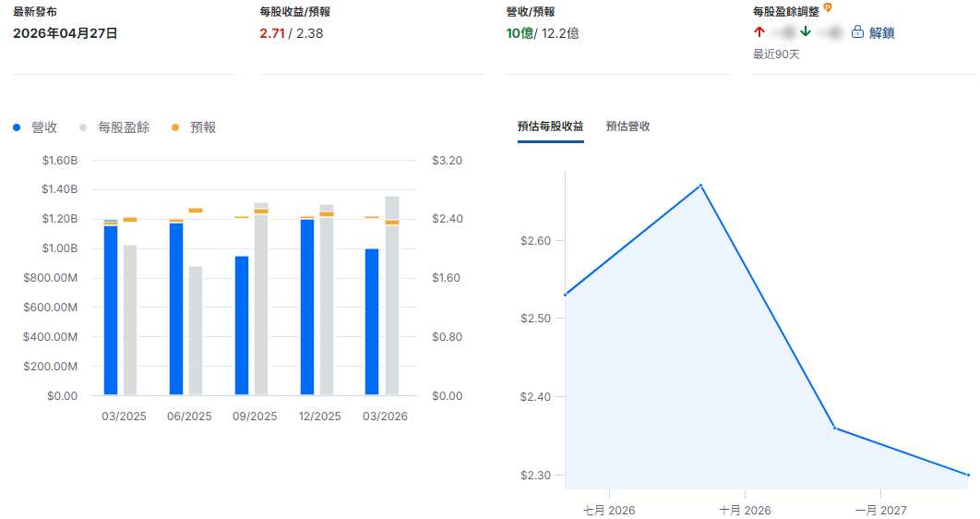Click the 一月 2027 axis label
Viewport: 980px width, 519px height.
pos(880,511)
